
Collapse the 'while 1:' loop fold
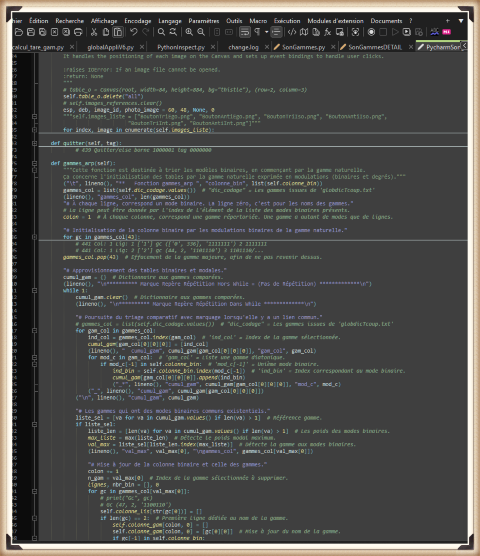click(x=34, y=290)
